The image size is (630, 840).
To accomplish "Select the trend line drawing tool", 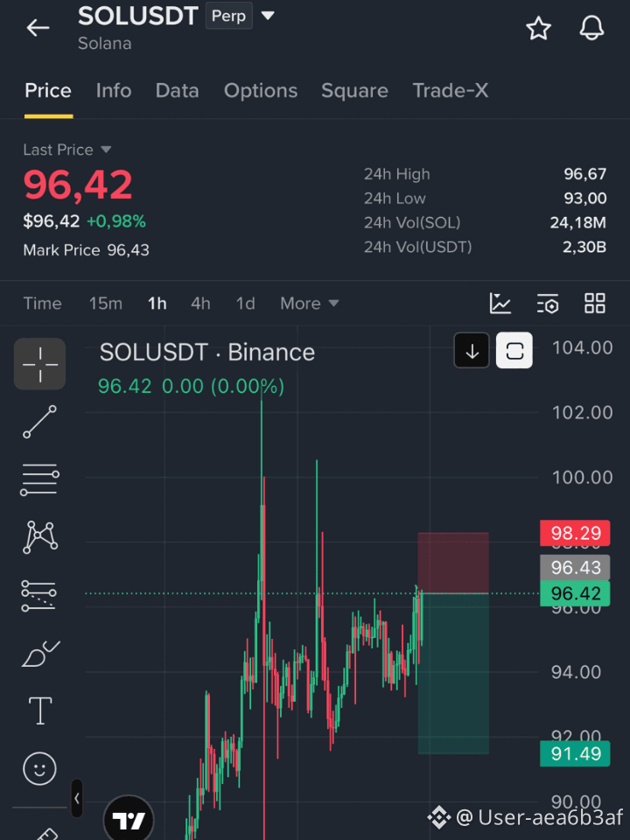I will click(x=39, y=422).
